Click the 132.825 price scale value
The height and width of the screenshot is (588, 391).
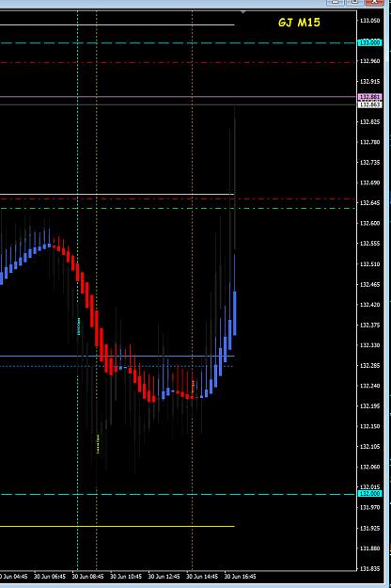coord(369,122)
